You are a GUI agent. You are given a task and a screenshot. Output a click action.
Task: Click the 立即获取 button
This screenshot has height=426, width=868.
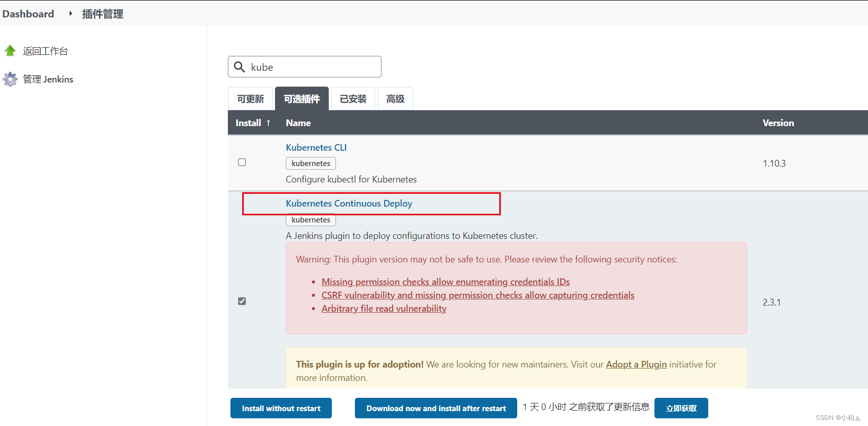[681, 408]
